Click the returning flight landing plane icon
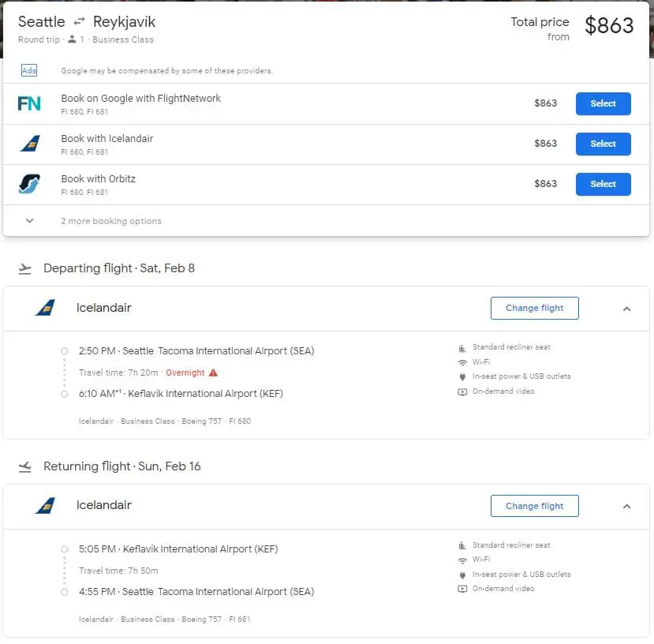The height and width of the screenshot is (644, 654). pyautogui.click(x=25, y=467)
